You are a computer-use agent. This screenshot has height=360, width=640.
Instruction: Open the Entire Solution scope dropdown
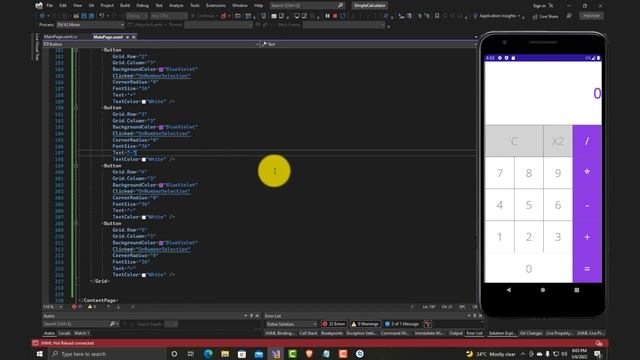pyautogui.click(x=291, y=324)
